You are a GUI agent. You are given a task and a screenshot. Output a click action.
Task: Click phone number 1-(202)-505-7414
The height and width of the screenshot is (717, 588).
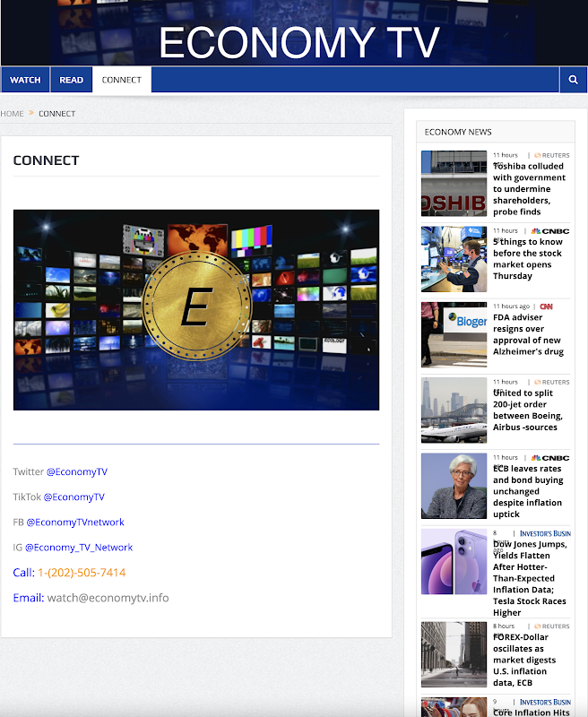pyautogui.click(x=82, y=573)
